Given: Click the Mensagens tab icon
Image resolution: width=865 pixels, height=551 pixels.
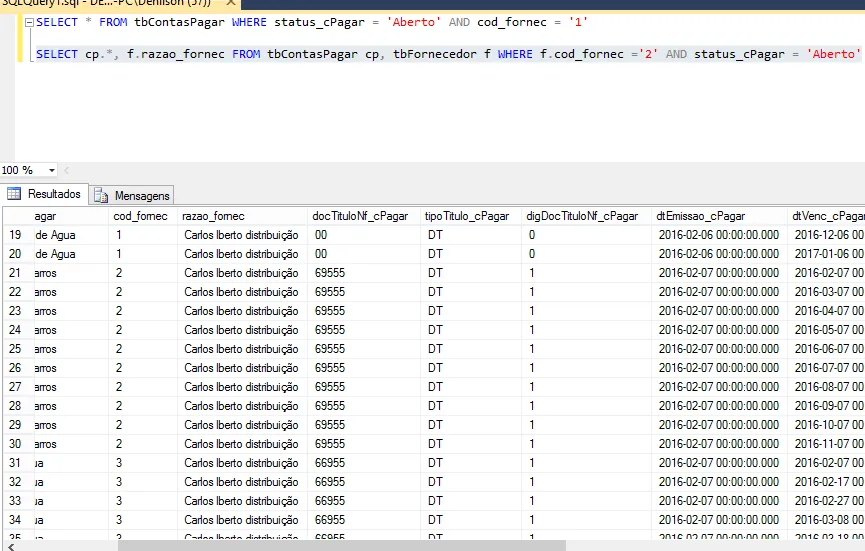Looking at the screenshot, I should click(103, 196).
